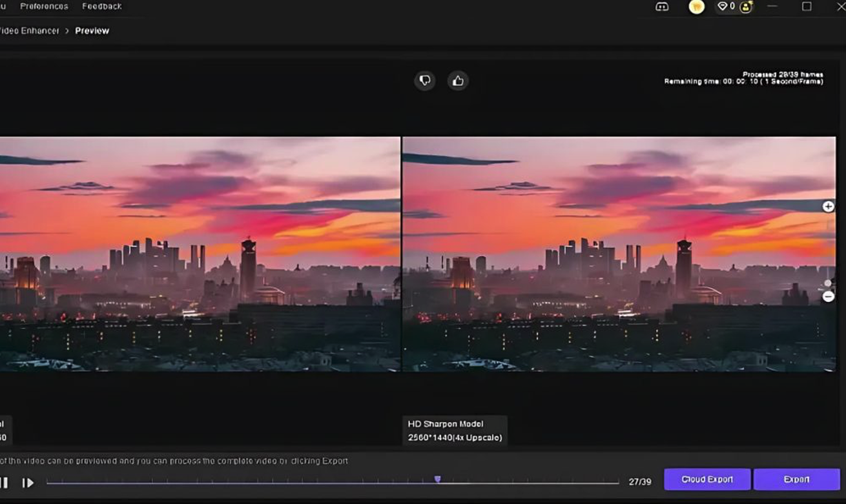
Task: Open the diamond credits balance
Action: (726, 6)
